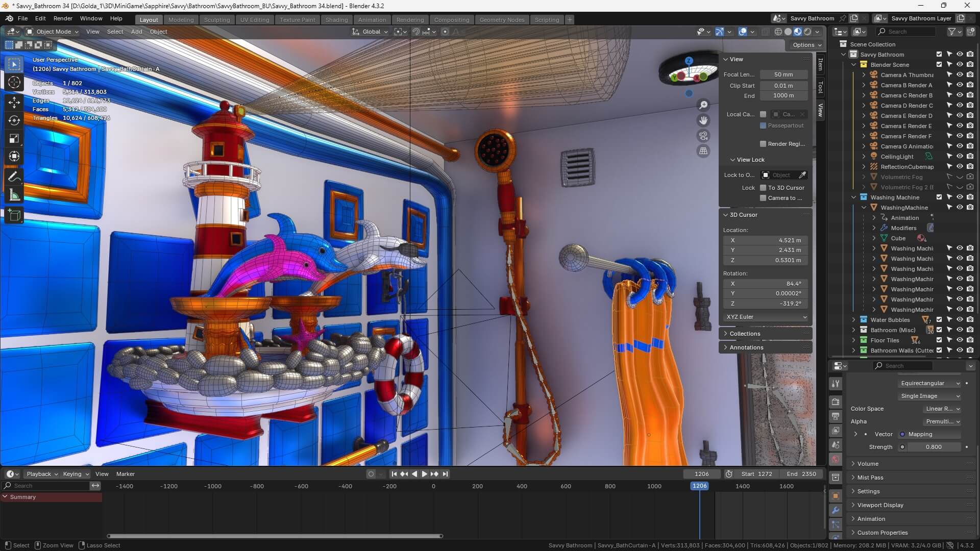Open Modifier properties wrench tab
Viewport: 980px width, 551px height.
pos(835,510)
